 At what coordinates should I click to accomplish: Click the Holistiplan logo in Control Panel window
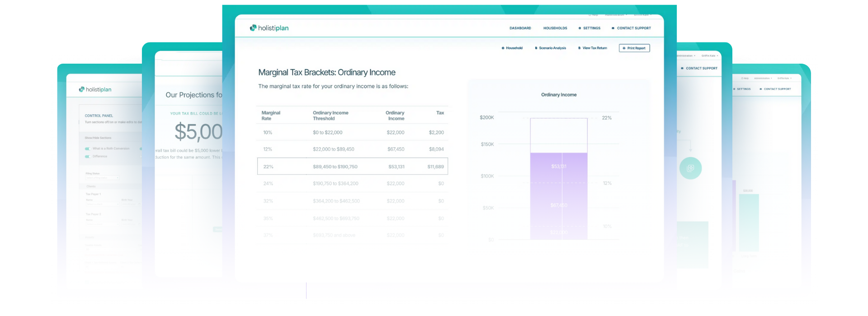coord(95,89)
